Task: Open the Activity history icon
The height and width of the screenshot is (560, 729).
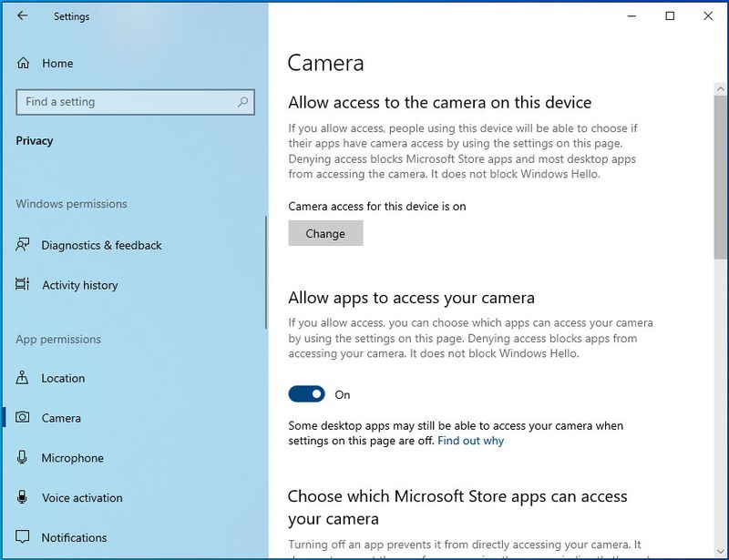Action: point(22,284)
